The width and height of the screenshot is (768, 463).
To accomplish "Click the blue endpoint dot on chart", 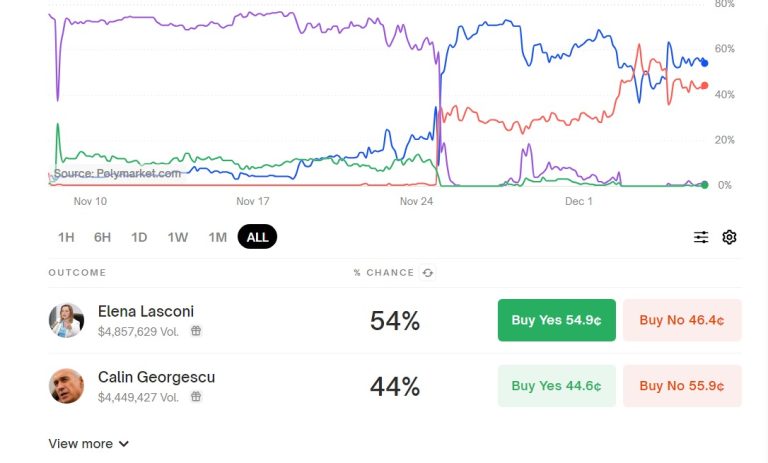I will point(704,63).
